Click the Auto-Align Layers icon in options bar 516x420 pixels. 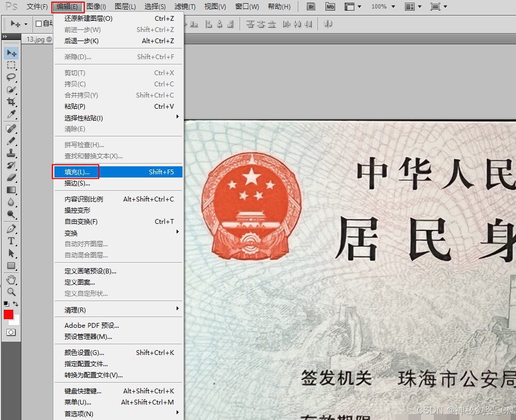tap(328, 23)
